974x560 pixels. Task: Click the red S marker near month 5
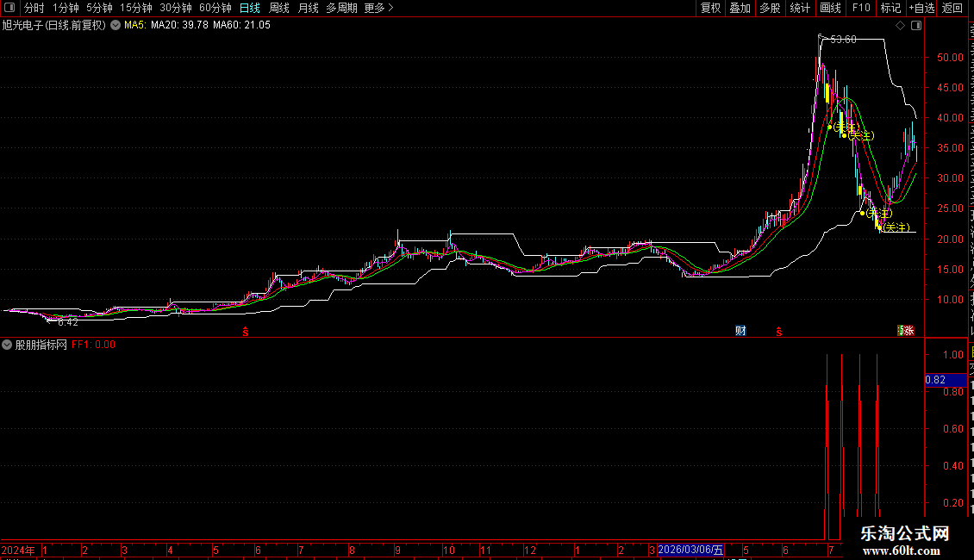[x=246, y=332]
